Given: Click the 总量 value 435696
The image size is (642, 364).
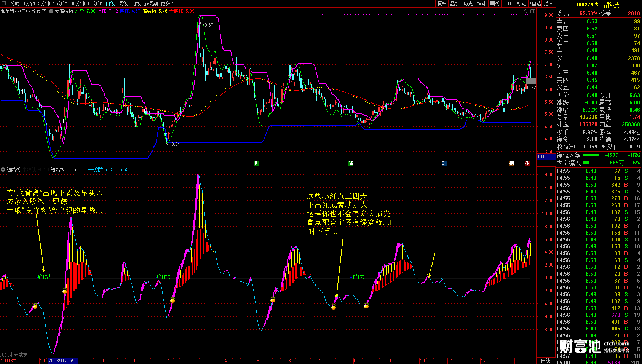Looking at the screenshot, I should click(588, 117).
